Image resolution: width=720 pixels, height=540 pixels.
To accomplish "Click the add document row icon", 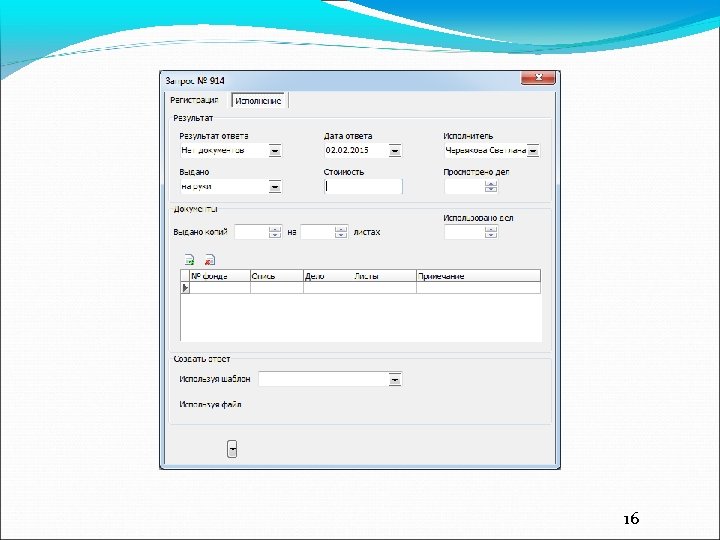I will point(189,260).
